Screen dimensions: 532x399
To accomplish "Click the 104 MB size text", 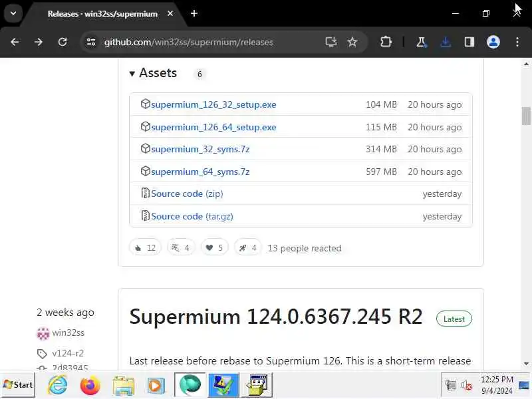I will tap(381, 104).
